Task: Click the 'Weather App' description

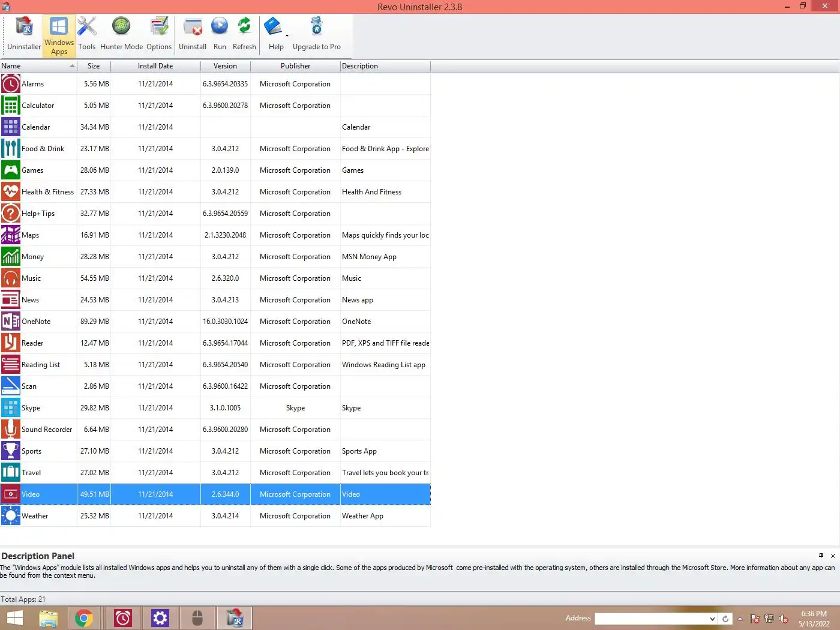Action: click(x=362, y=516)
